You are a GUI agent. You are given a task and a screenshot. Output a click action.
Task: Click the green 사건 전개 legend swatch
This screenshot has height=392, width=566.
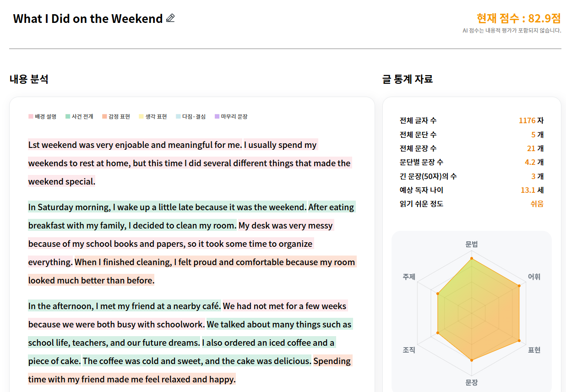click(68, 117)
